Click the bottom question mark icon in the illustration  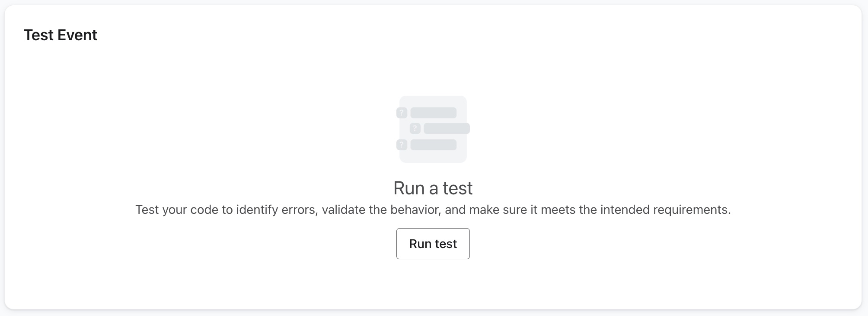pyautogui.click(x=401, y=144)
